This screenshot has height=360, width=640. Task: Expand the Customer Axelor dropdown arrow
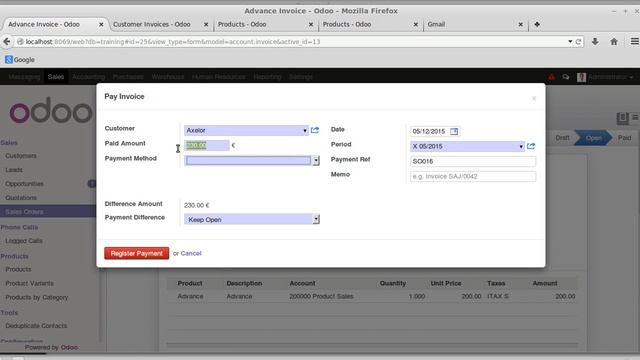[305, 131]
